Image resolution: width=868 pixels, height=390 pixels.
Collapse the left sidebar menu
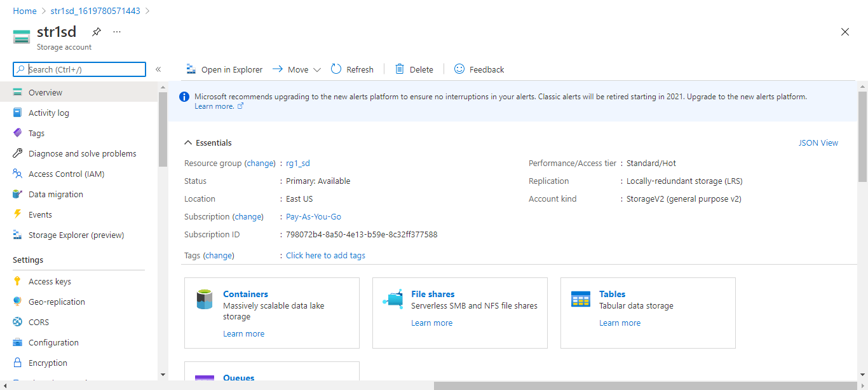[x=158, y=69]
